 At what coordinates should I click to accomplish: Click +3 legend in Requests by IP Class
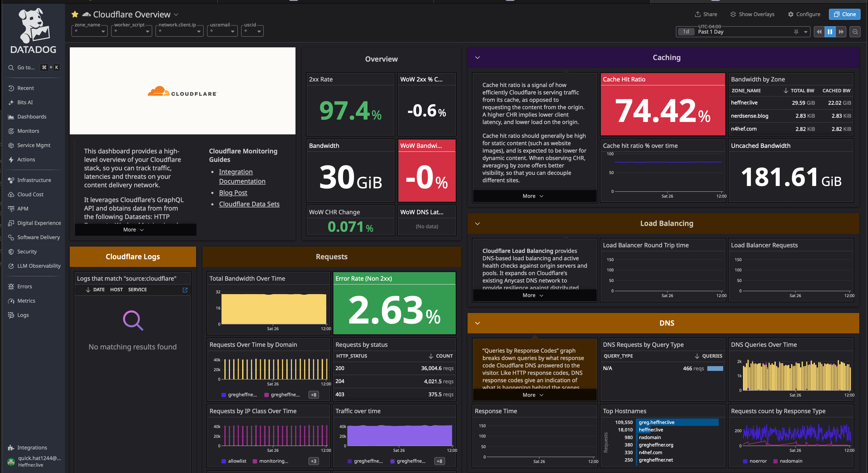(x=313, y=461)
